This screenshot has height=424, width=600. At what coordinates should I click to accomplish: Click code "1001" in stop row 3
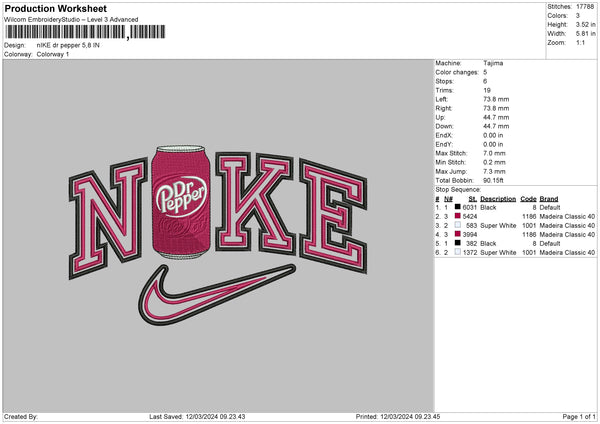coord(529,225)
